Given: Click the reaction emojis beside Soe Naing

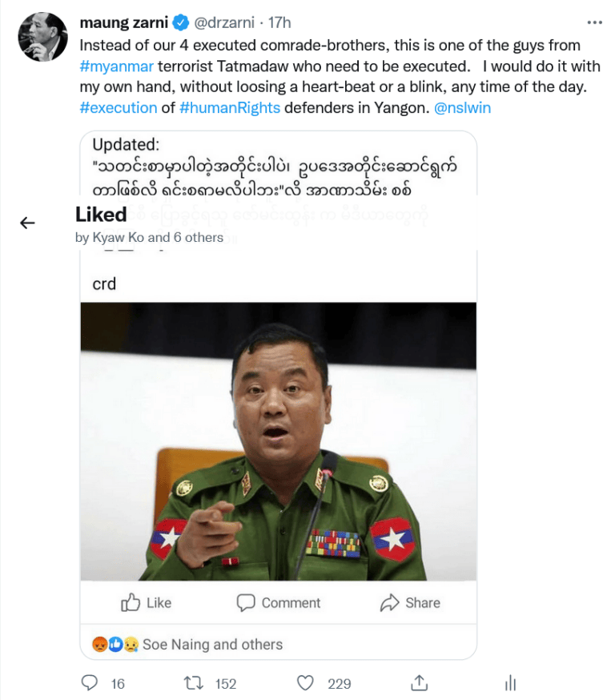Looking at the screenshot, I should [x=116, y=644].
